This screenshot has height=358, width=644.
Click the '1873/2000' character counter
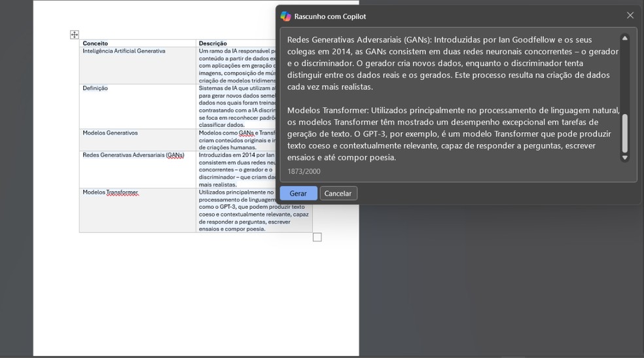coord(304,171)
